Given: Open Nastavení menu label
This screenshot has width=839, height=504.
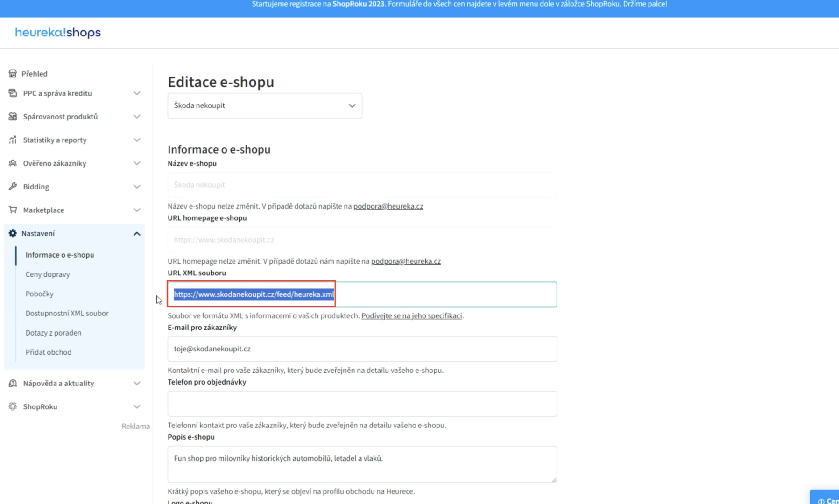Looking at the screenshot, I should (38, 233).
